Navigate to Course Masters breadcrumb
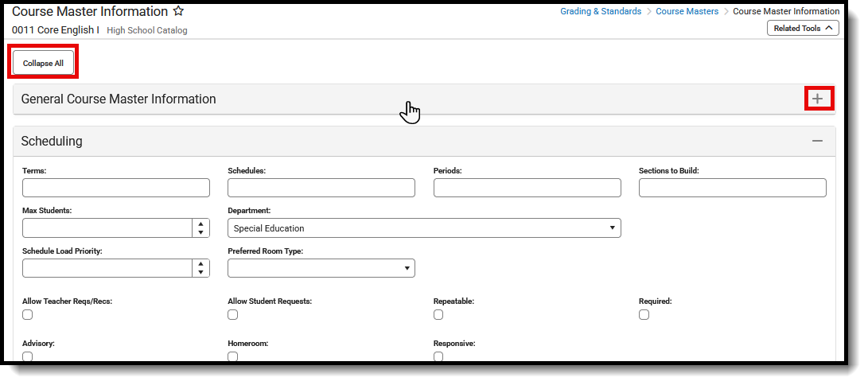 687,12
